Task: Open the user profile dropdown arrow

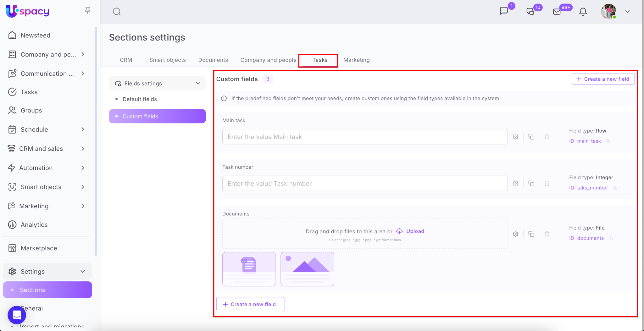Action: pyautogui.click(x=627, y=12)
